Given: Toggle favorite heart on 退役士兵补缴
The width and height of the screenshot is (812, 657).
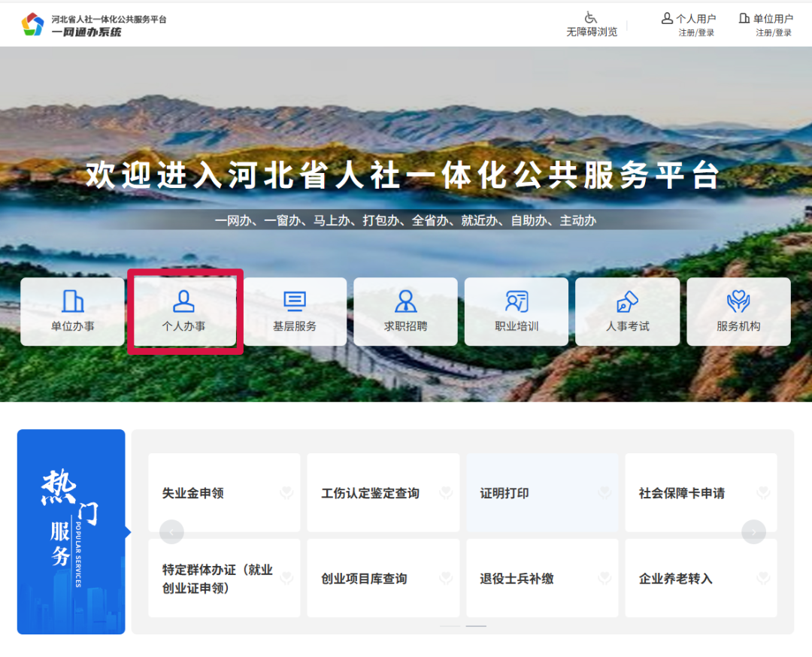Looking at the screenshot, I should [x=604, y=578].
